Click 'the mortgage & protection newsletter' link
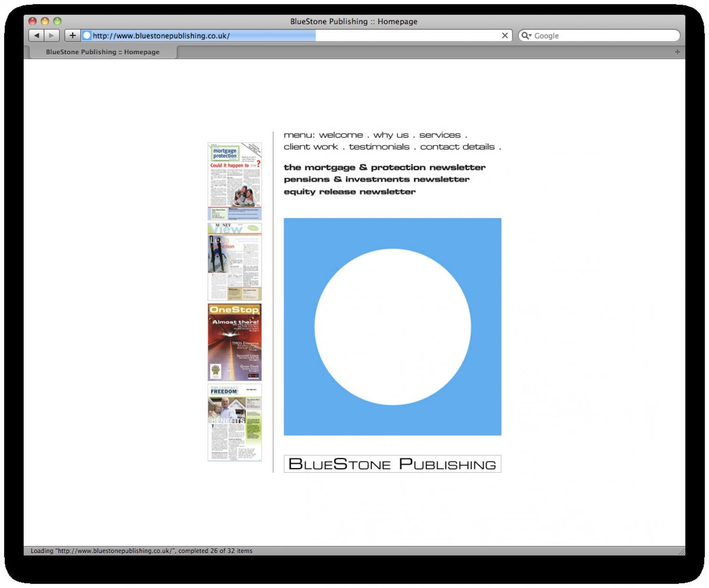Viewport: 709px width, 588px height. tap(384, 167)
